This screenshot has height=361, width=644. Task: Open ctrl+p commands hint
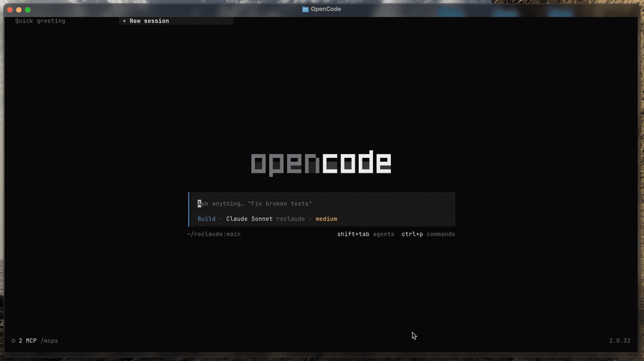point(428,234)
